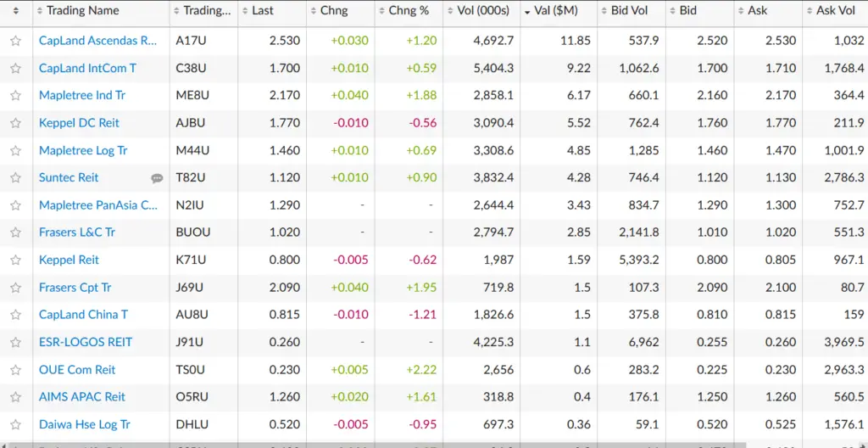
Task: Select the A17U trading code cell
Action: 190,41
